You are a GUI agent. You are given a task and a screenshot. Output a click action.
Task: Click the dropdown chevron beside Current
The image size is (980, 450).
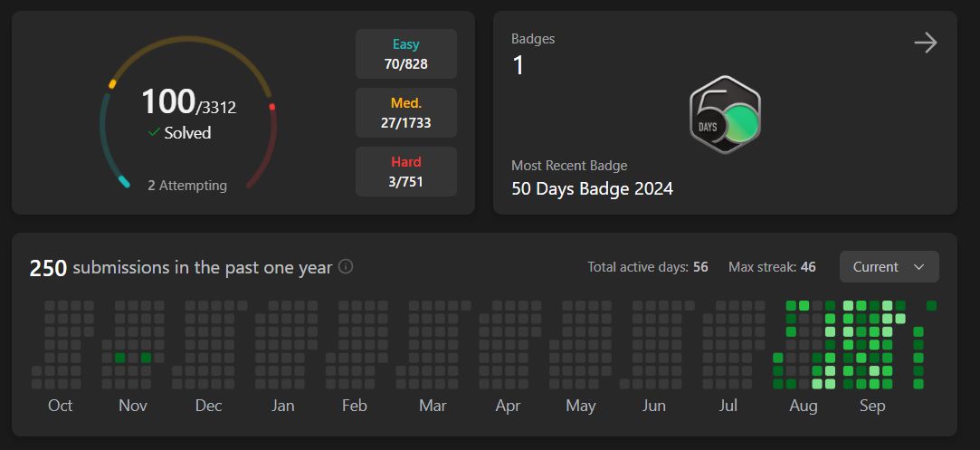coord(918,267)
